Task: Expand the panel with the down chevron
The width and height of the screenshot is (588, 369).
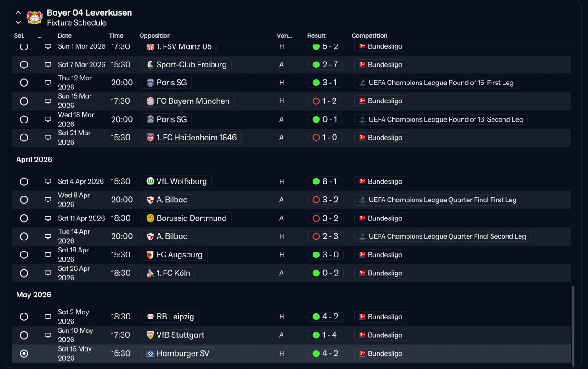Action: (x=18, y=22)
